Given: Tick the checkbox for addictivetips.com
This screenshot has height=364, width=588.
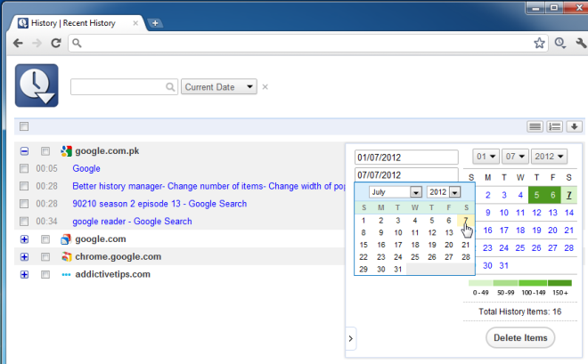Looking at the screenshot, I should click(45, 274).
